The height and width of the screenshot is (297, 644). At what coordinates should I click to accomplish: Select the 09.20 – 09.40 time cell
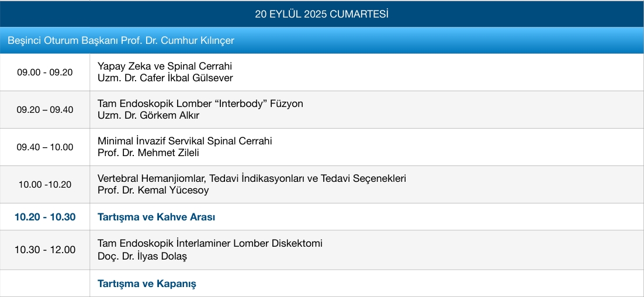tap(45, 110)
